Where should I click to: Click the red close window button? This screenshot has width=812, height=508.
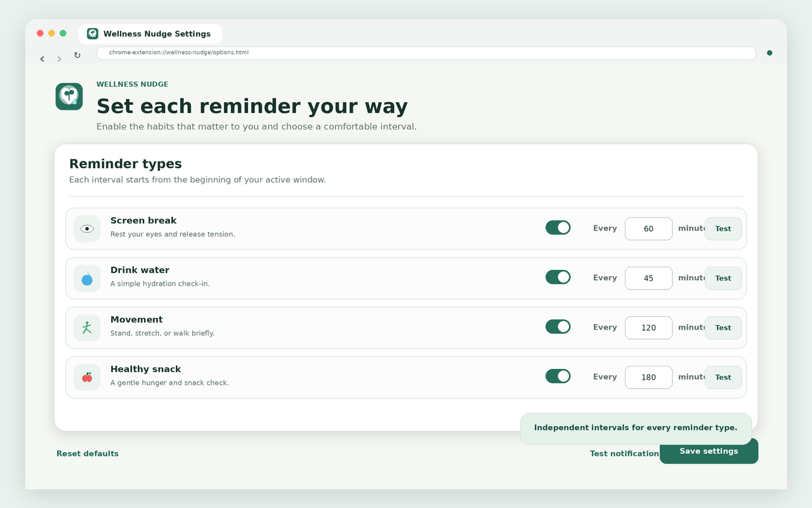[x=40, y=33]
